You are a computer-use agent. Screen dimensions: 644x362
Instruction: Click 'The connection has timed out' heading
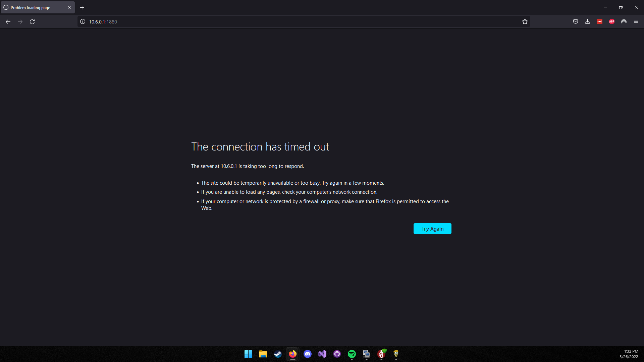(x=260, y=147)
